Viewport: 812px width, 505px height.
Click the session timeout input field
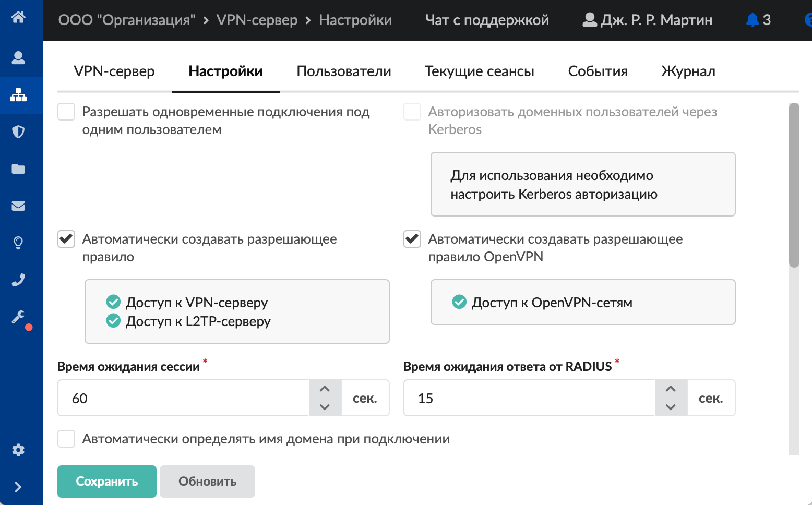point(183,398)
